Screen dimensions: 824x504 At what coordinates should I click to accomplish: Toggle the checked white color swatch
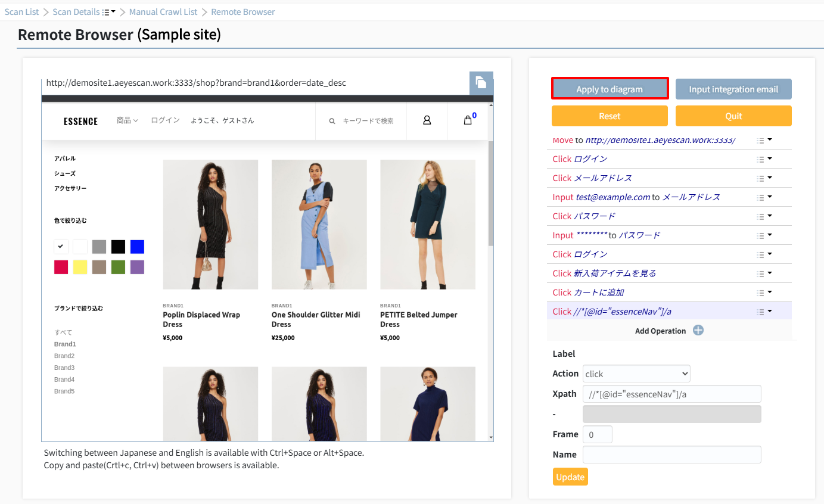pyautogui.click(x=61, y=247)
